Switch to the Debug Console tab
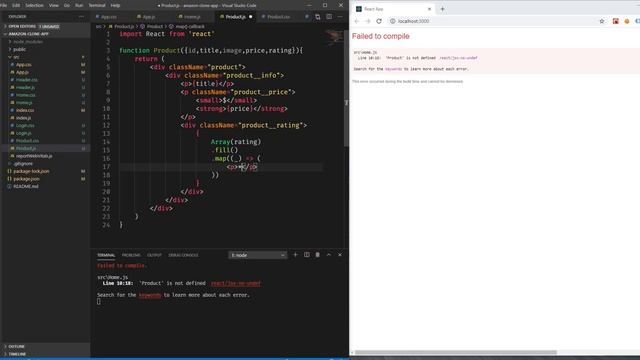The height and width of the screenshot is (360, 640). (x=183, y=255)
